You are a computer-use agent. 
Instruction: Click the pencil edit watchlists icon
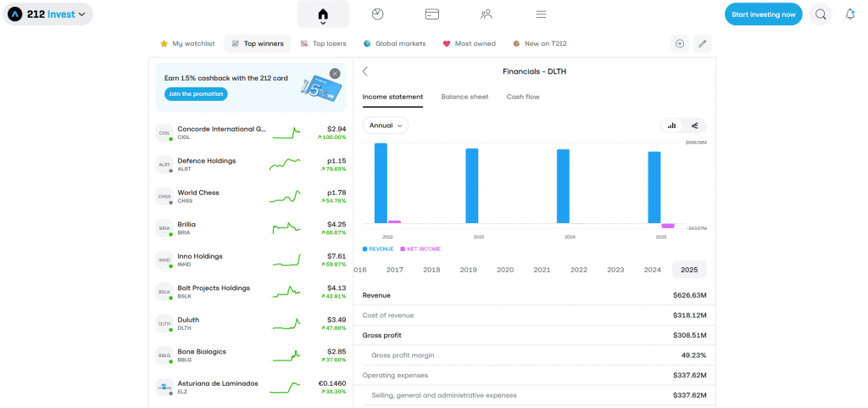(702, 43)
